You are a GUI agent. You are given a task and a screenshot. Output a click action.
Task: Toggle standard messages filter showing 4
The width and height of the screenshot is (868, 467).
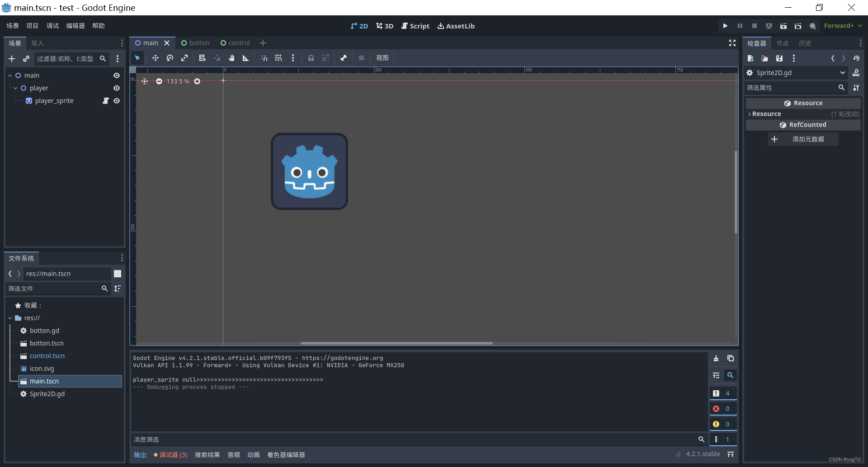723,393
